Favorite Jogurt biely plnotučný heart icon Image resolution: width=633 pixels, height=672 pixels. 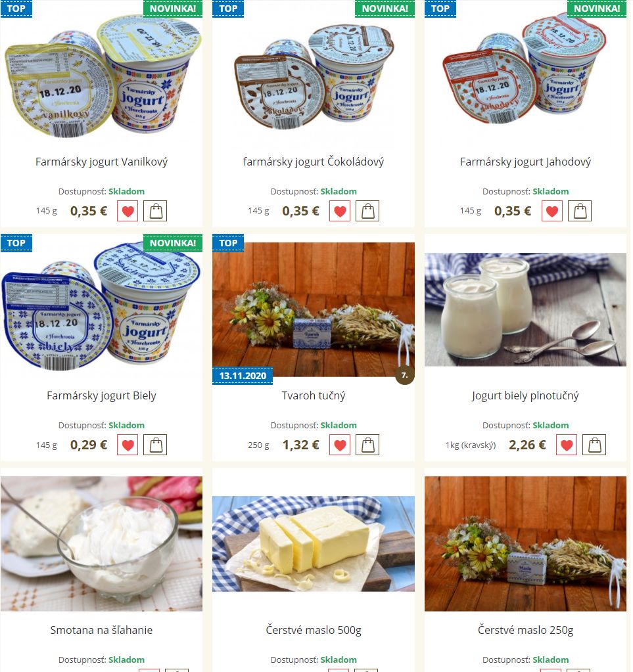(x=567, y=445)
